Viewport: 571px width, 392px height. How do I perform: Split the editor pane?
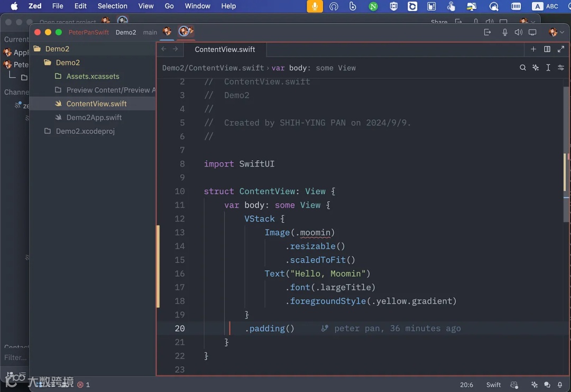547,49
